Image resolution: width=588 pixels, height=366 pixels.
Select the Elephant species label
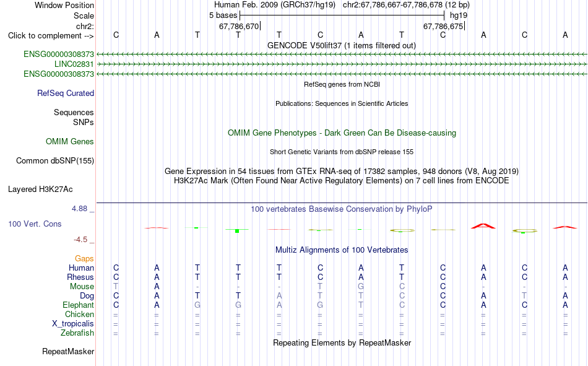coord(78,305)
